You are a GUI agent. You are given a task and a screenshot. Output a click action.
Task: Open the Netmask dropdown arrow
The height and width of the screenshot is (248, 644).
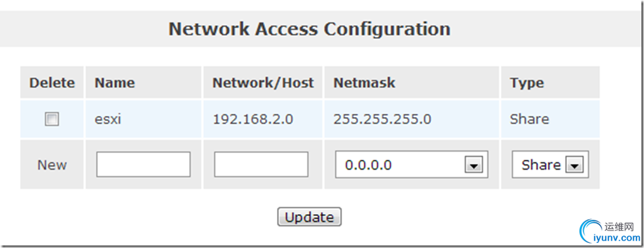473,165
